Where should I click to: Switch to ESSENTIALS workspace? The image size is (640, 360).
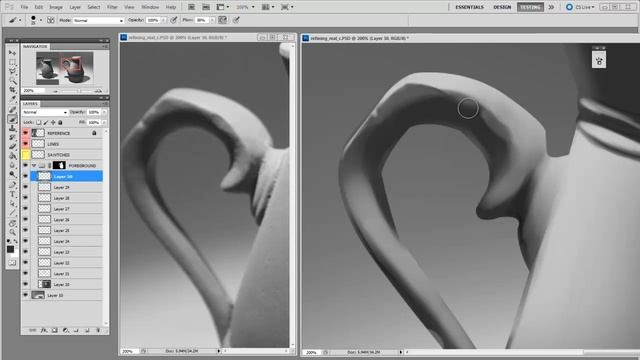[470, 7]
